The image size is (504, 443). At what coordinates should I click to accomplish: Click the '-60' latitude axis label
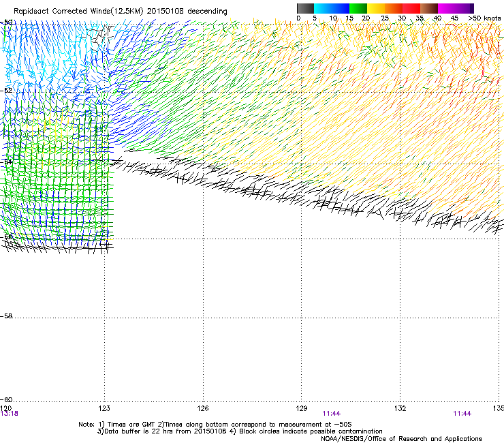pyautogui.click(x=6, y=400)
